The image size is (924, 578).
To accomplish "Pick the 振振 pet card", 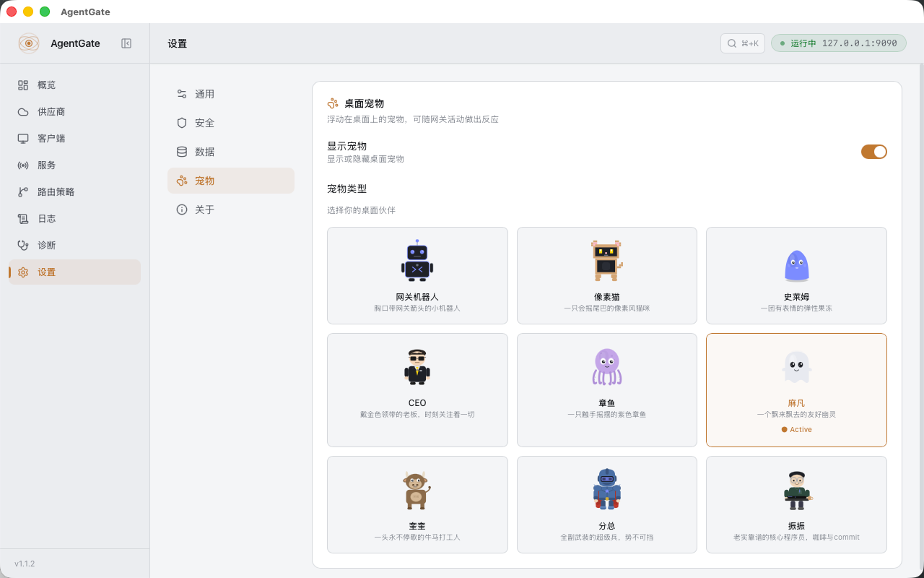I will [796, 505].
